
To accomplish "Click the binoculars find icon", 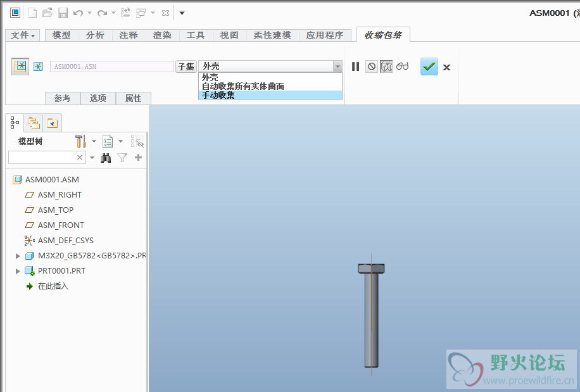I will pyautogui.click(x=106, y=158).
